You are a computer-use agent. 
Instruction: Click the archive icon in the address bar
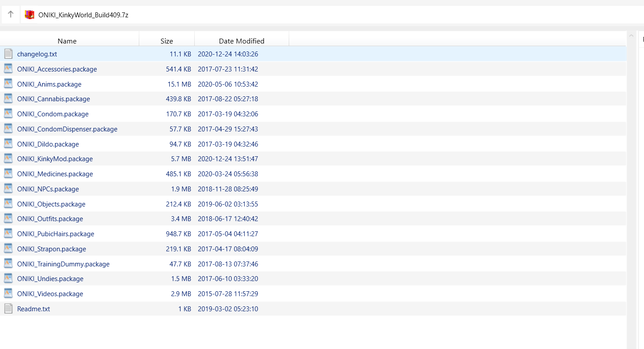tap(30, 15)
